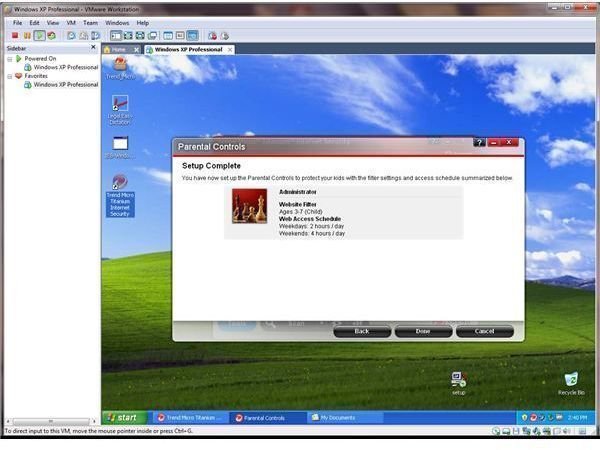Click the window-shaped third desktop icon
Screen dimensions: 600x450
(x=120, y=147)
